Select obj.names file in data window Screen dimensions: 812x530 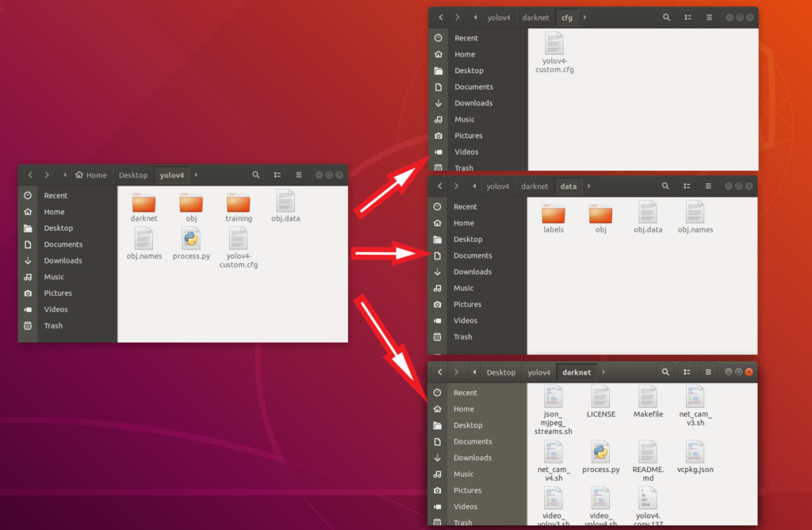pyautogui.click(x=695, y=217)
